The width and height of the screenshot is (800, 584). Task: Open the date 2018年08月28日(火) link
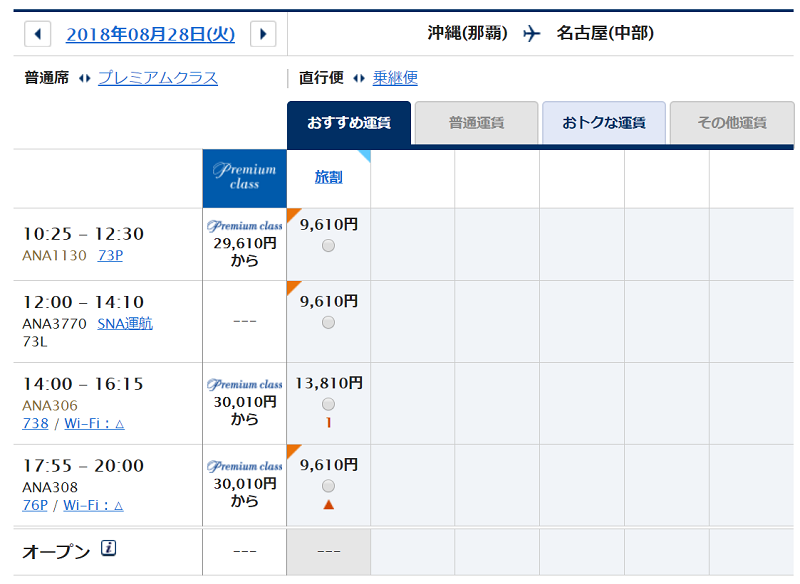[151, 34]
